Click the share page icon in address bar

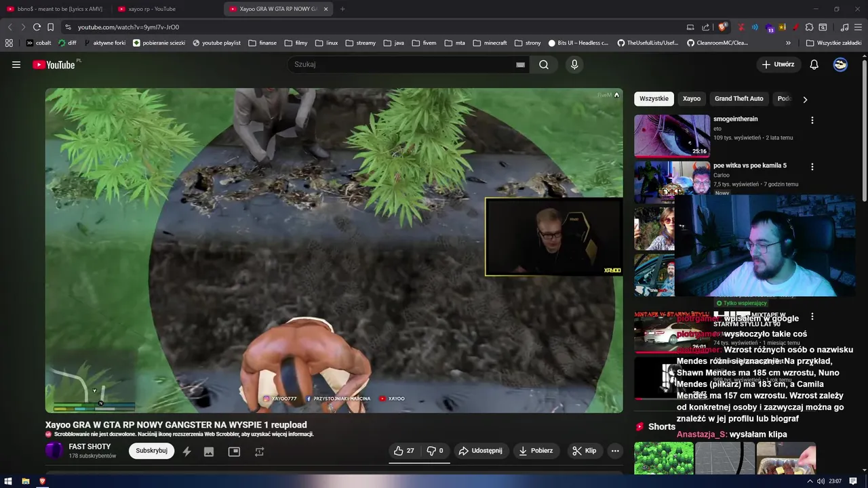point(705,27)
